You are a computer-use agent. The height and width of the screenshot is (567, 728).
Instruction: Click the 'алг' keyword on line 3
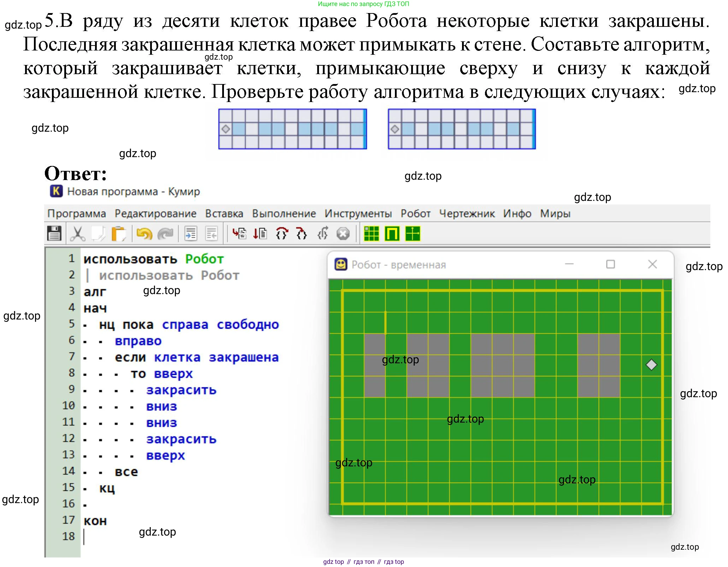point(95,292)
